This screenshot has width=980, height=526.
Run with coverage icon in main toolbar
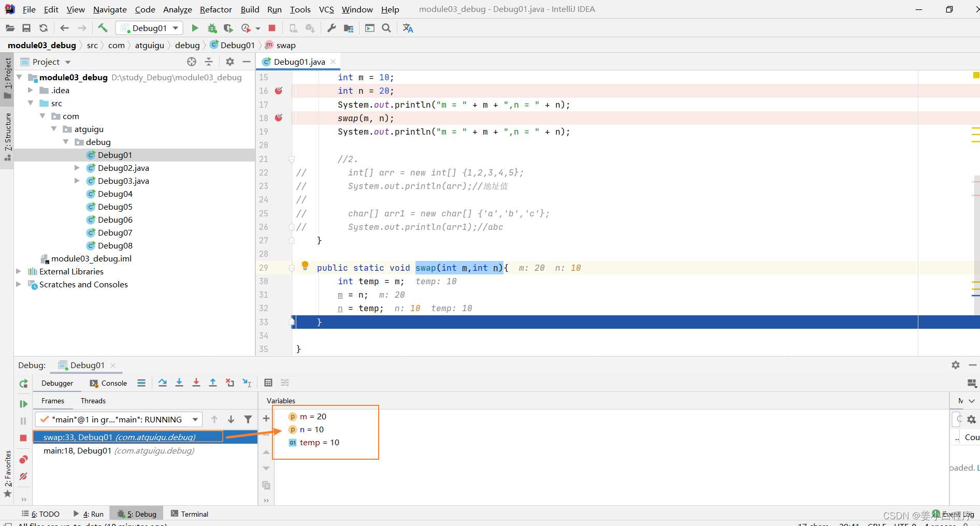(228, 28)
